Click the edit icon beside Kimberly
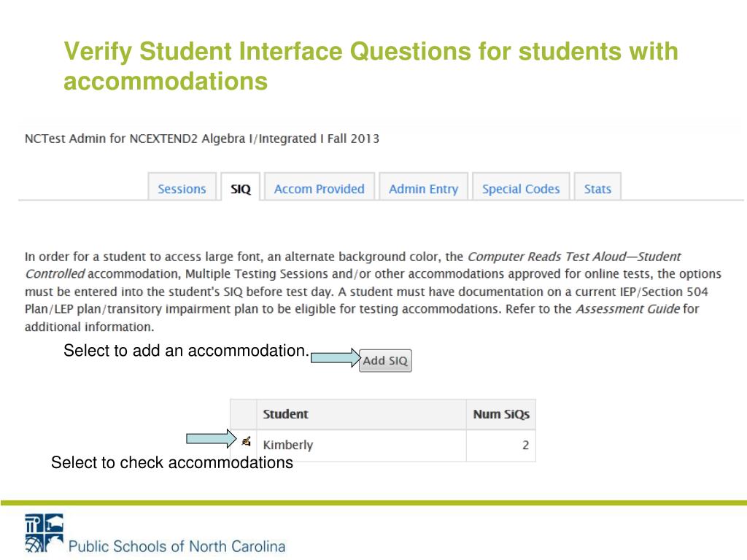 coord(246,441)
